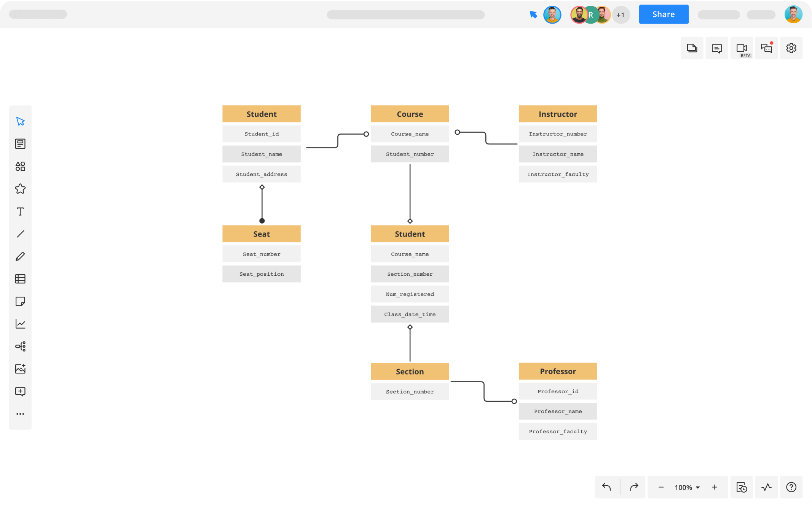Choose the pencil drawing tool
The height and width of the screenshot is (507, 812).
(20, 256)
